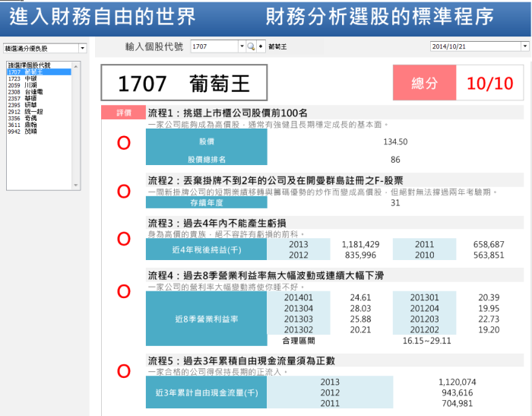Image resolution: width=532 pixels, height=416 pixels.
Task: Click the operating margin value 28.03
Action: tap(360, 308)
